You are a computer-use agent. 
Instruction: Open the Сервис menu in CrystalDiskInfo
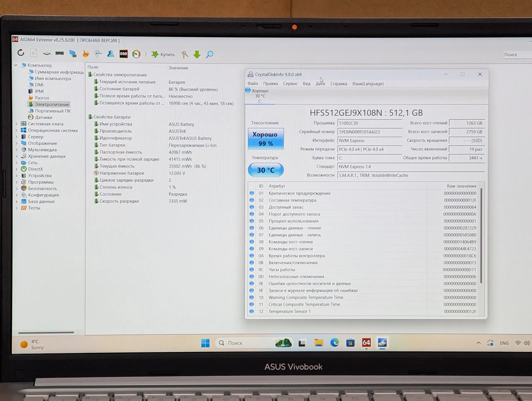click(x=290, y=84)
